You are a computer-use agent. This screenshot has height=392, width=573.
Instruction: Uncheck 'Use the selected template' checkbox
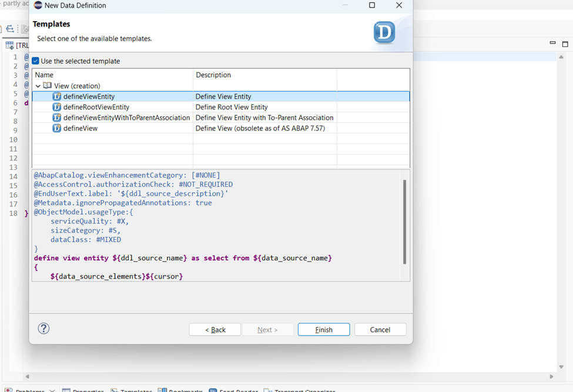click(36, 61)
